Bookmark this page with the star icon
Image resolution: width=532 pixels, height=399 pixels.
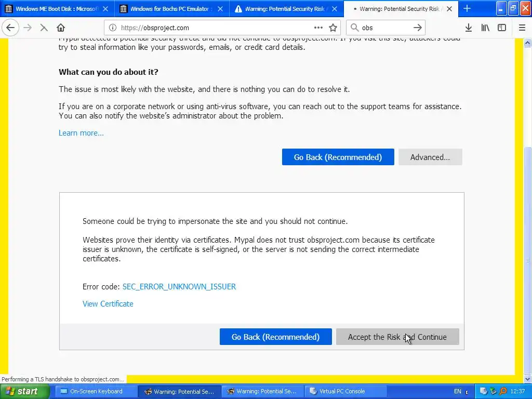333,28
